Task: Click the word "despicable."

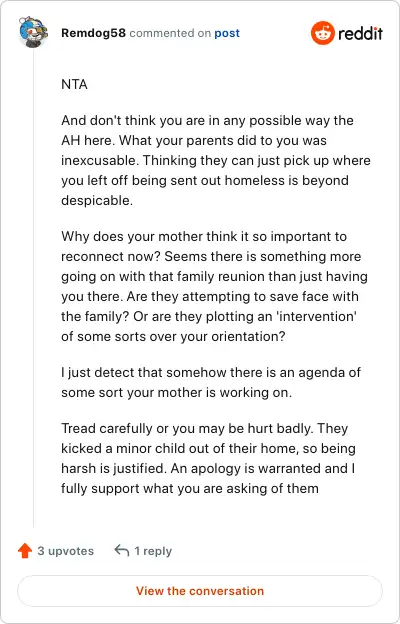Action: pos(97,200)
